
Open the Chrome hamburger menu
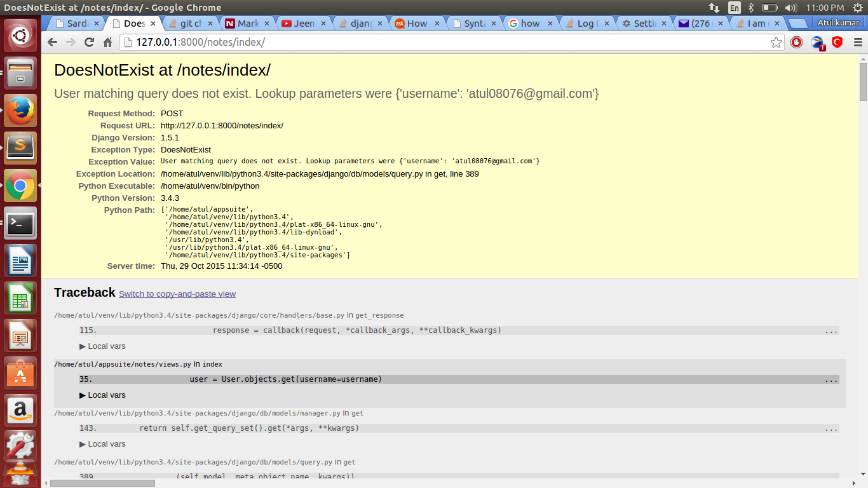[858, 43]
